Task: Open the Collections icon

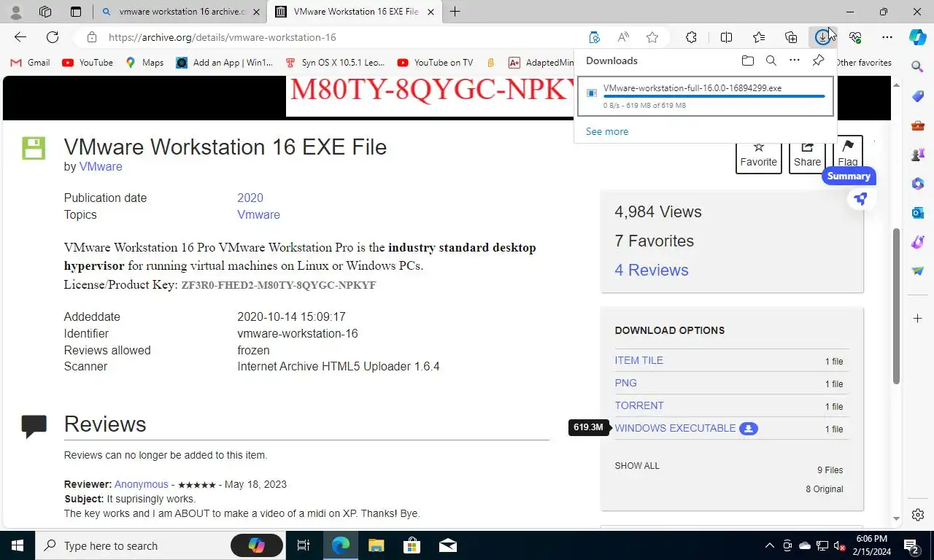Action: [x=791, y=37]
